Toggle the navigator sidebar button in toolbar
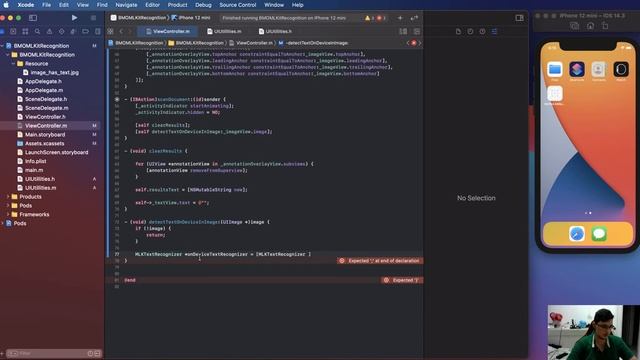Viewport: 640px width, 360px height. [33, 18]
